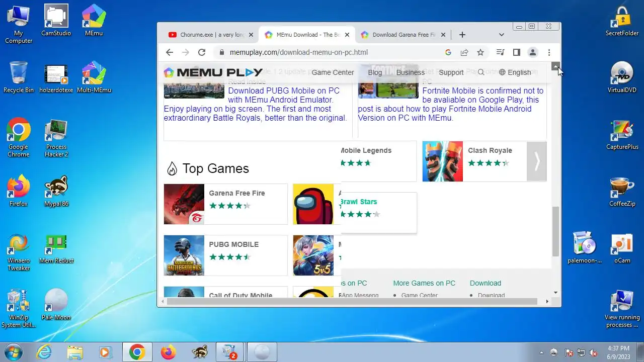
Task: Open Garena Free Fire game card
Action: click(225, 204)
